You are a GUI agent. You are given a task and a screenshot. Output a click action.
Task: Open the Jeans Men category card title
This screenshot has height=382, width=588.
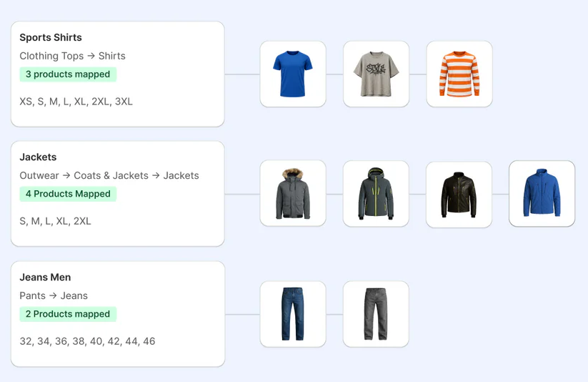coord(45,278)
